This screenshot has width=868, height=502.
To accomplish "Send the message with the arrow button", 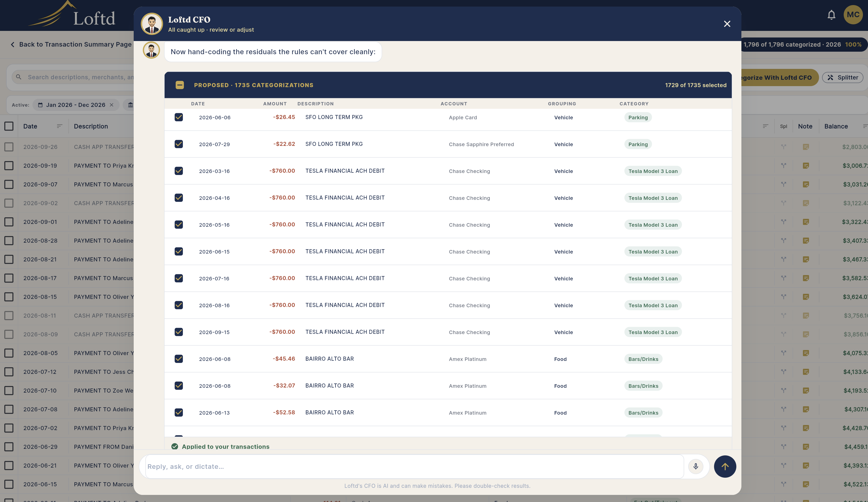I will tap(725, 466).
